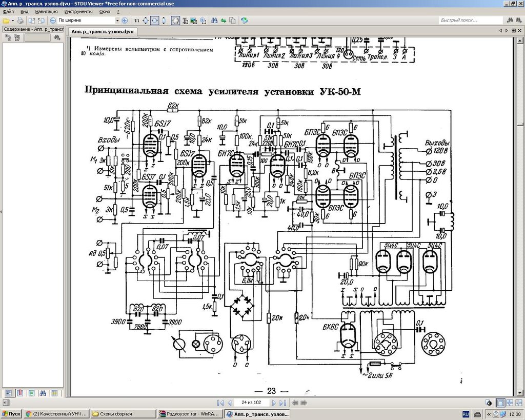Click the vertical scrollbar down arrow
Screen dimensions: 525x420
coord(520,393)
